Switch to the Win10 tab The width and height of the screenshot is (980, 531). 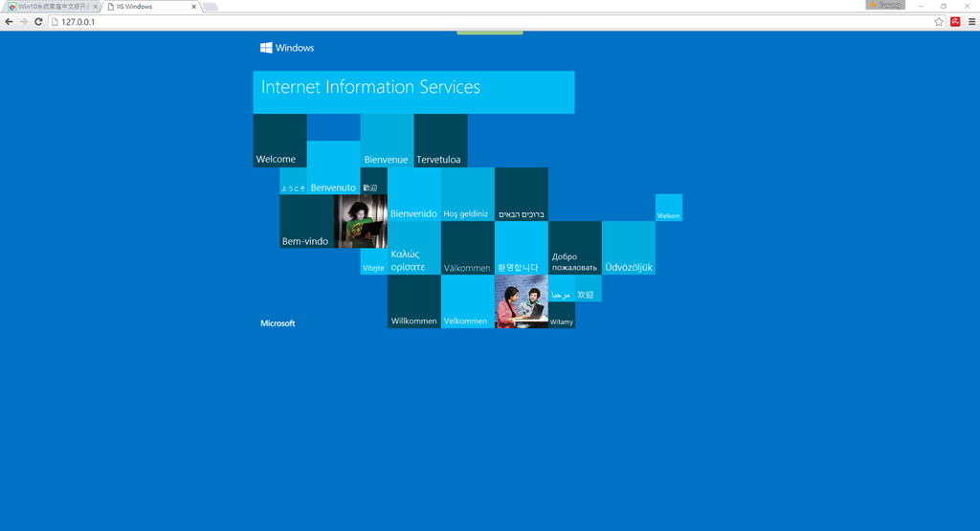(54, 7)
